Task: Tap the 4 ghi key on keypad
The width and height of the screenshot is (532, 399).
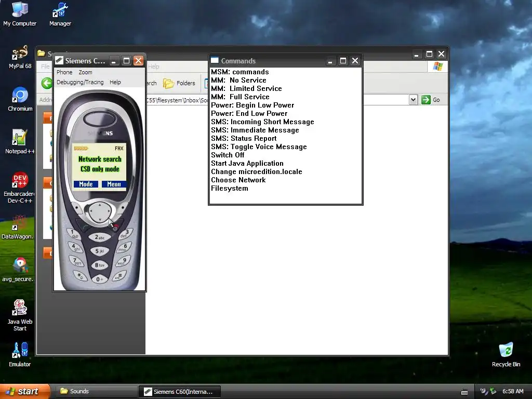Action: pos(75,247)
